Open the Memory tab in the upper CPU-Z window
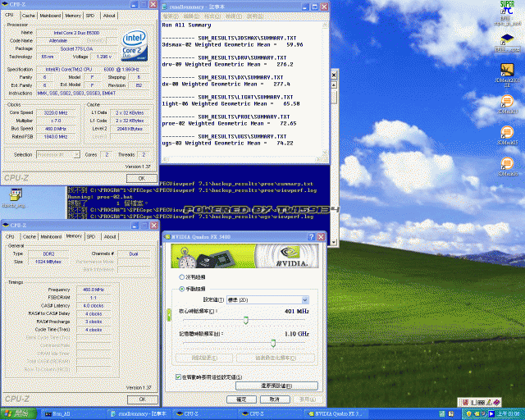This screenshot has height=420, width=525. [x=73, y=16]
